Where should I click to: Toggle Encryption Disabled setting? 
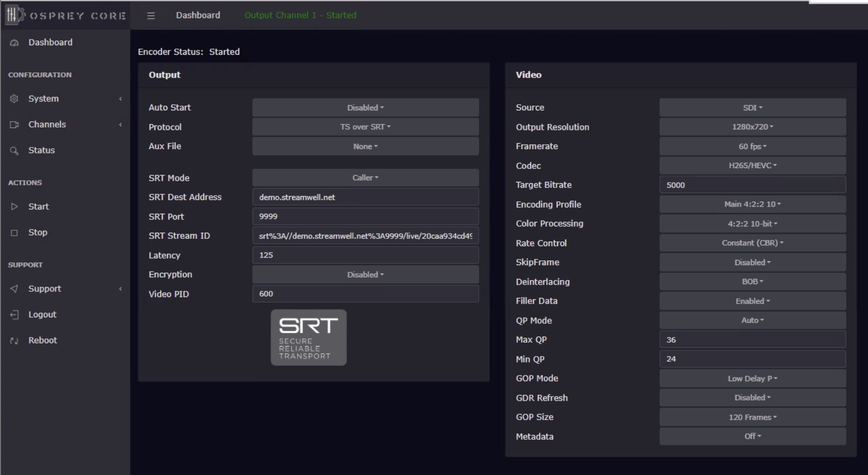point(365,275)
